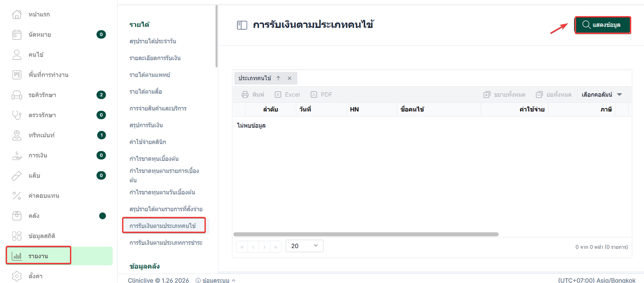
Task: Go to first page pagination button
Action: pyautogui.click(x=242, y=247)
